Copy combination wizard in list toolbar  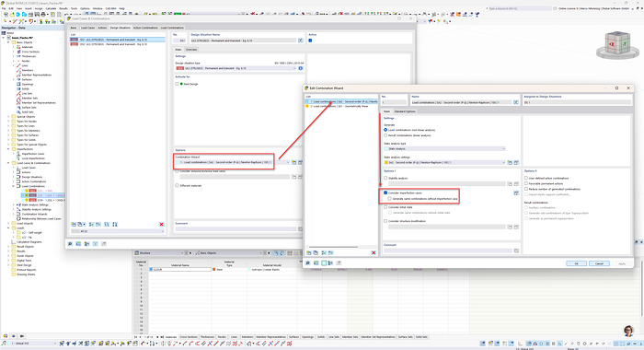tap(316, 252)
